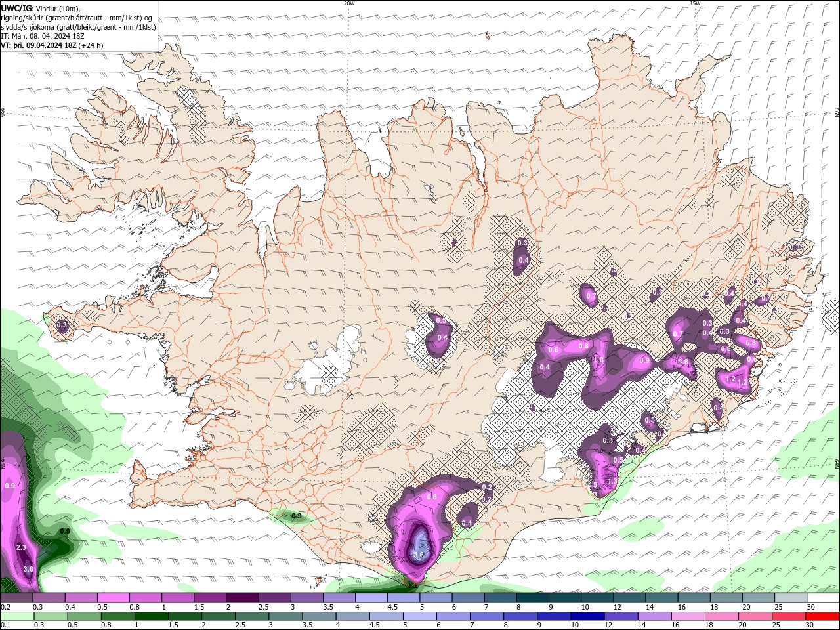Click the UWC/IG title text
Viewport: 840px width, 630px height.
point(16,8)
